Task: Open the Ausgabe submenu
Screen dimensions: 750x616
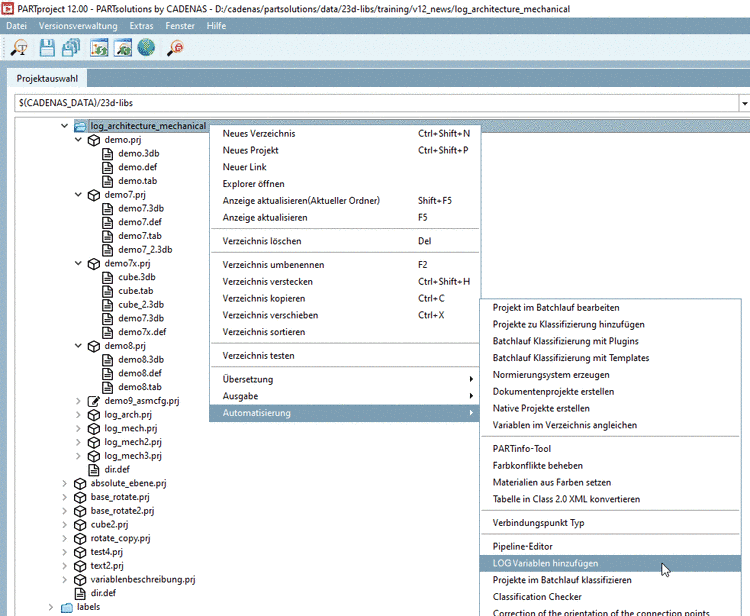Action: (x=345, y=396)
